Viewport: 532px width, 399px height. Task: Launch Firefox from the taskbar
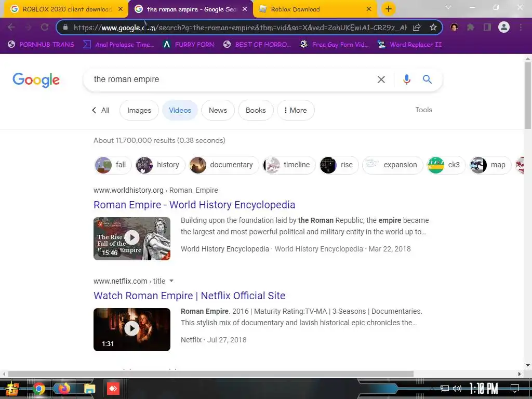tap(64, 389)
